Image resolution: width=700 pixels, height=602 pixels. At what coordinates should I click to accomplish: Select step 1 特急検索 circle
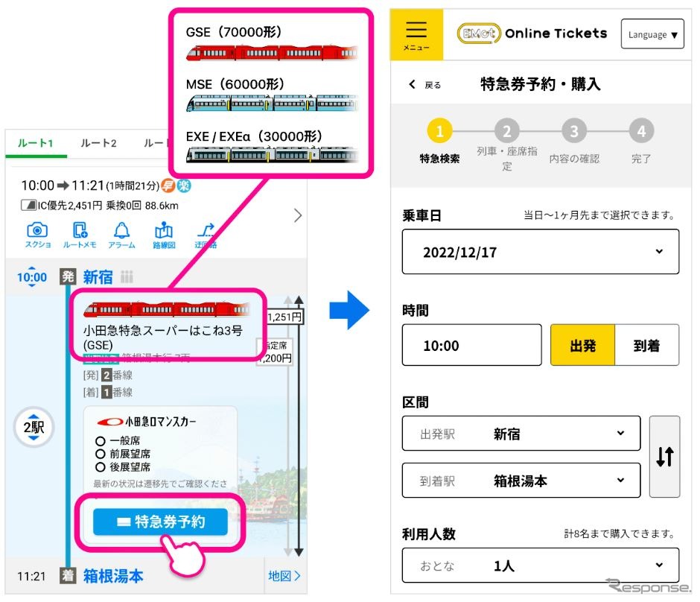439,131
